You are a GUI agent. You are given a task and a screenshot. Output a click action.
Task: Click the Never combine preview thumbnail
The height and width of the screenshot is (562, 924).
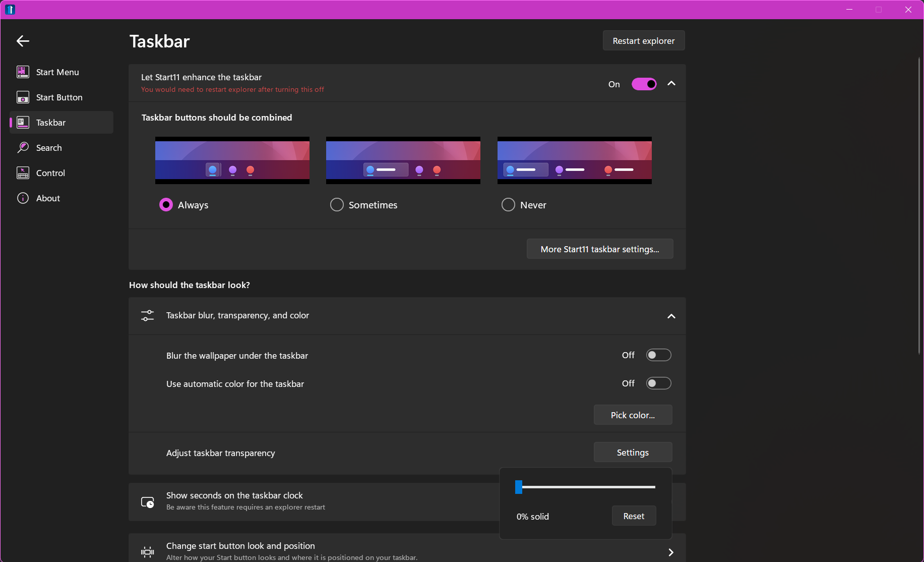574,160
